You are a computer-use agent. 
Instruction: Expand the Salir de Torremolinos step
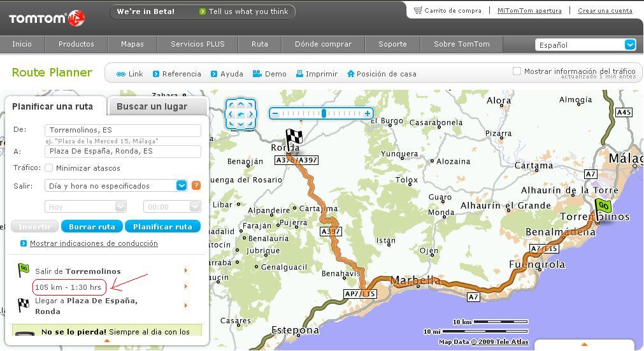point(185,271)
